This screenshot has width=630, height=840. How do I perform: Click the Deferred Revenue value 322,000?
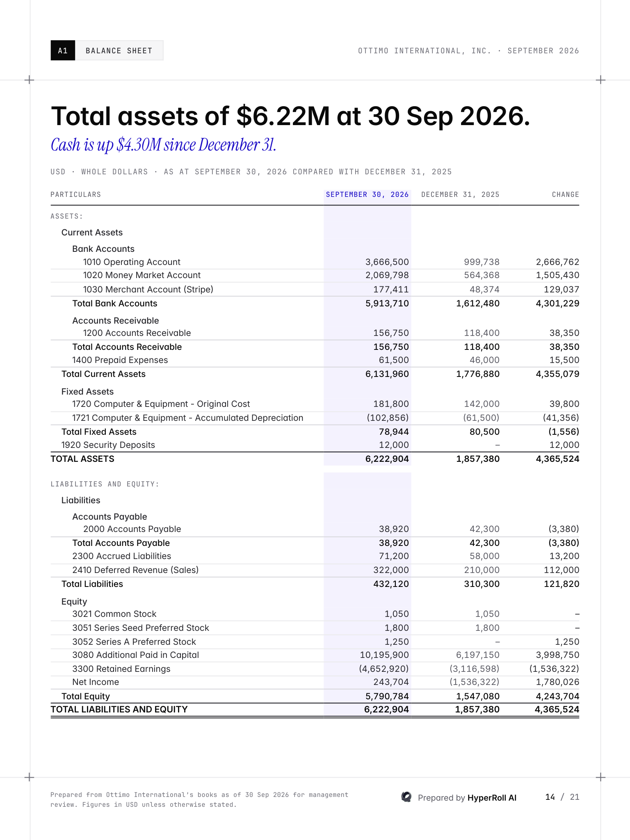point(391,570)
